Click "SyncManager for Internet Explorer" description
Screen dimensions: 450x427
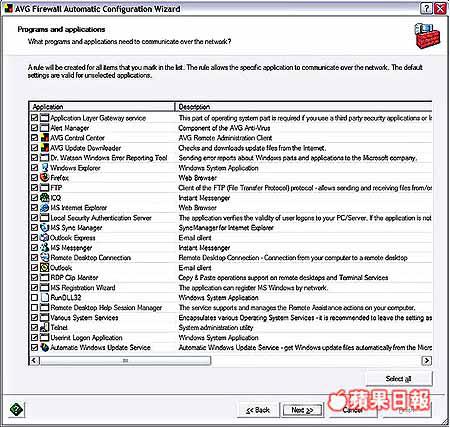[226, 228]
